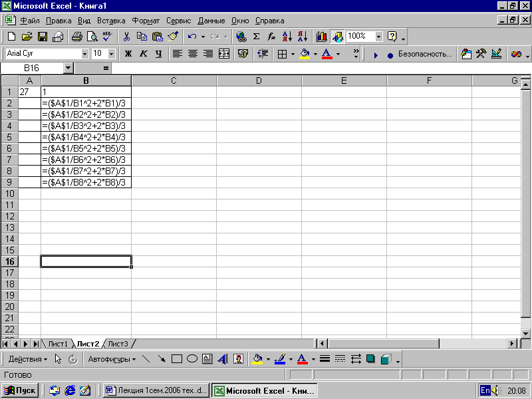Apply blue line color on drawing toolbar
Image resolution: width=532 pixels, height=399 pixels.
pyautogui.click(x=280, y=359)
